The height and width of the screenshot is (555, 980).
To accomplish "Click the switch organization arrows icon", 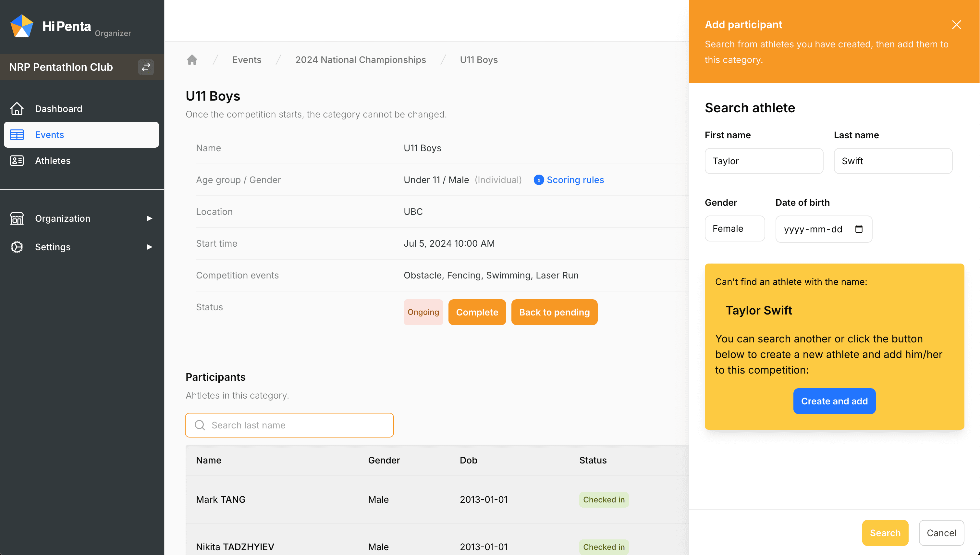I will point(146,67).
